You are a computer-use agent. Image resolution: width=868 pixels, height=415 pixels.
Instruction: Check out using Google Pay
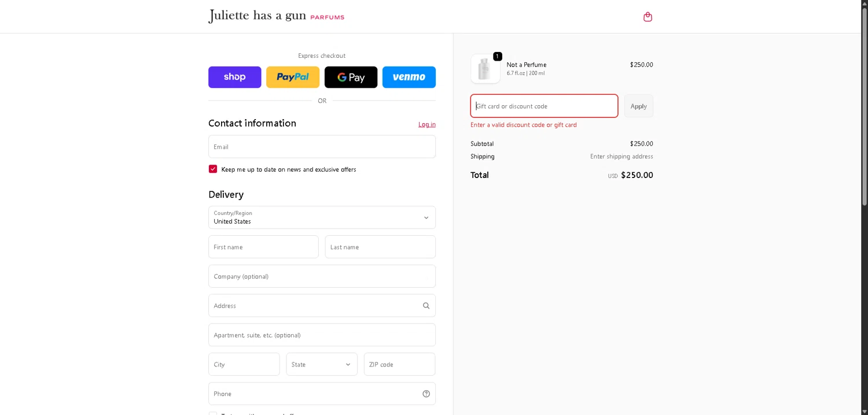click(x=351, y=77)
